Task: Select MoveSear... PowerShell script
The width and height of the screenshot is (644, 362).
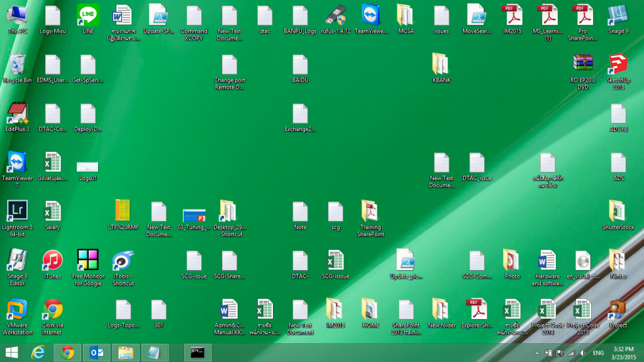Action: click(x=477, y=19)
